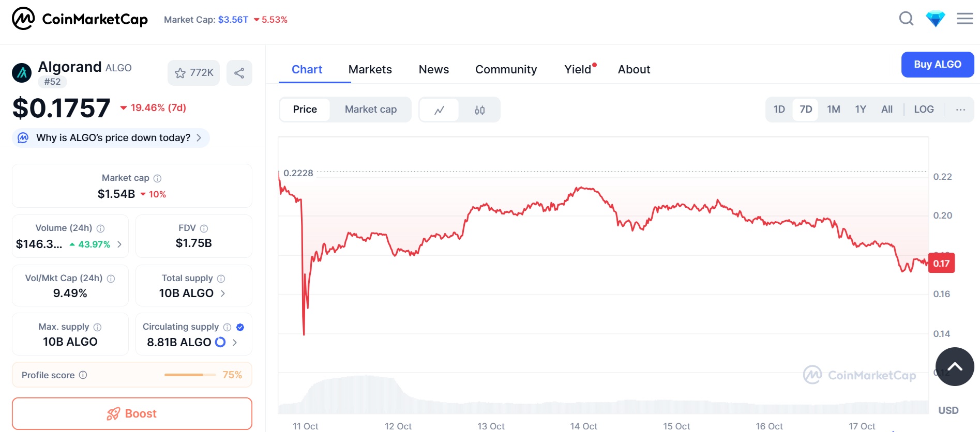The image size is (980, 432).
Task: Expand Circulating supply details chevron
Action: 235,343
